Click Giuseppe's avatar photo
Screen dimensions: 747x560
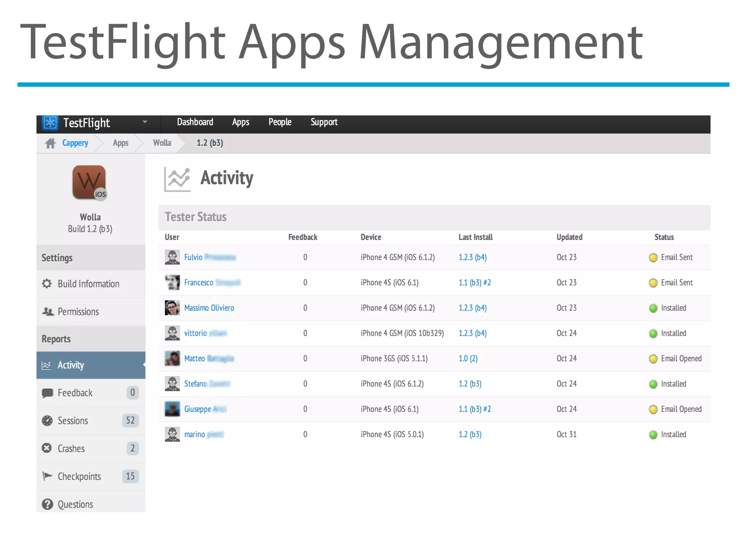pos(172,409)
